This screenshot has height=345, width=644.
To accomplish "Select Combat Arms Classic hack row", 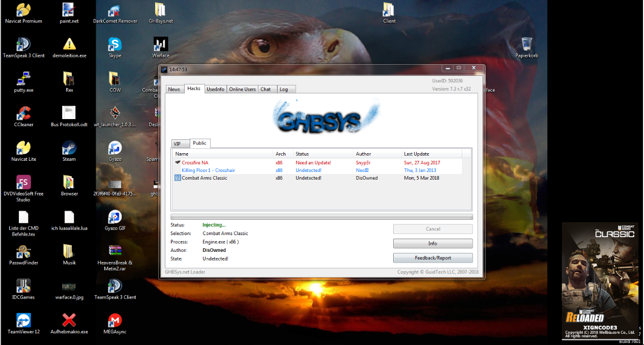I will click(x=317, y=178).
